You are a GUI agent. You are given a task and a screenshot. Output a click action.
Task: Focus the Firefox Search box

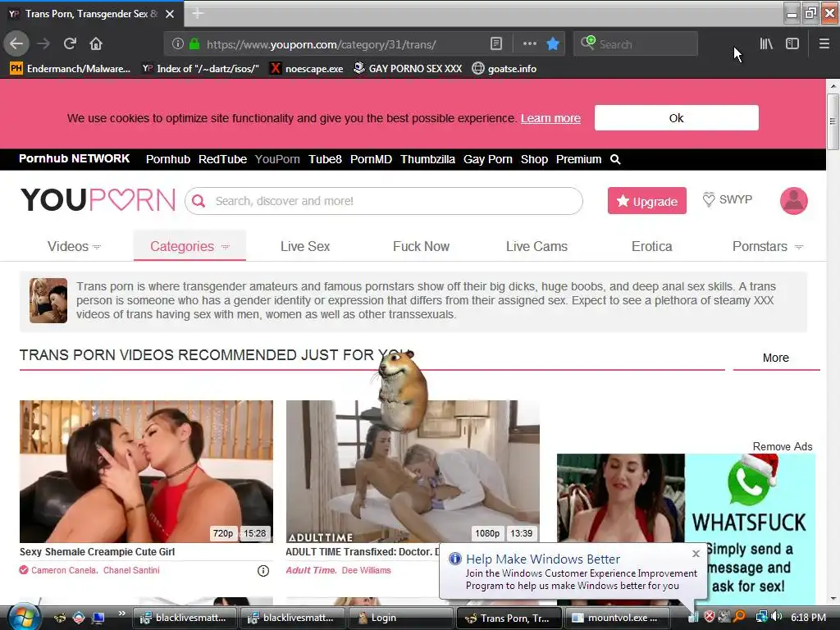tap(636, 44)
